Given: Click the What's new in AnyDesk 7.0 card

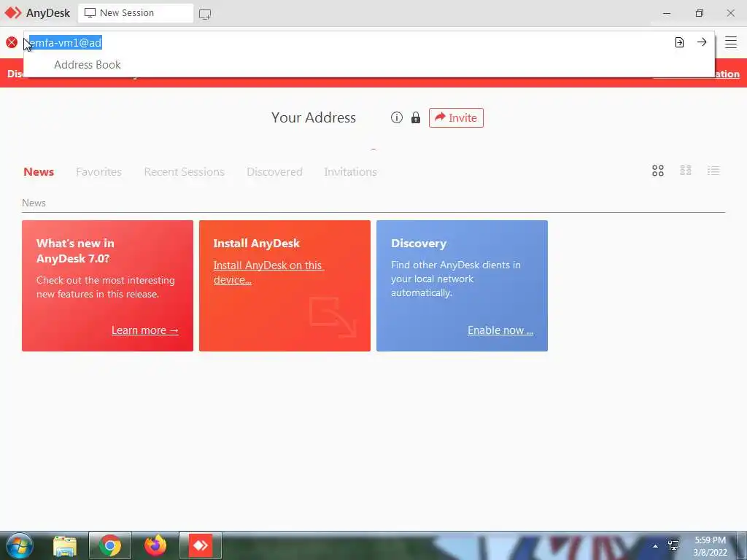Looking at the screenshot, I should [108, 286].
